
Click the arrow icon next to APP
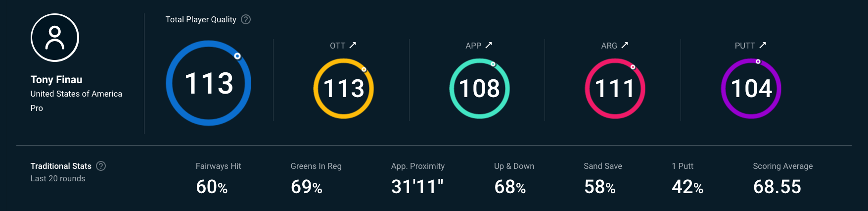click(489, 45)
